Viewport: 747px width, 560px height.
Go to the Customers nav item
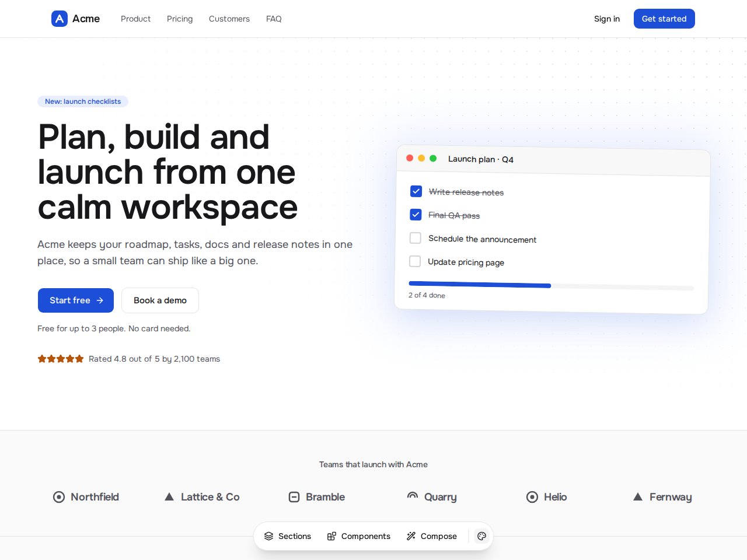tap(229, 19)
